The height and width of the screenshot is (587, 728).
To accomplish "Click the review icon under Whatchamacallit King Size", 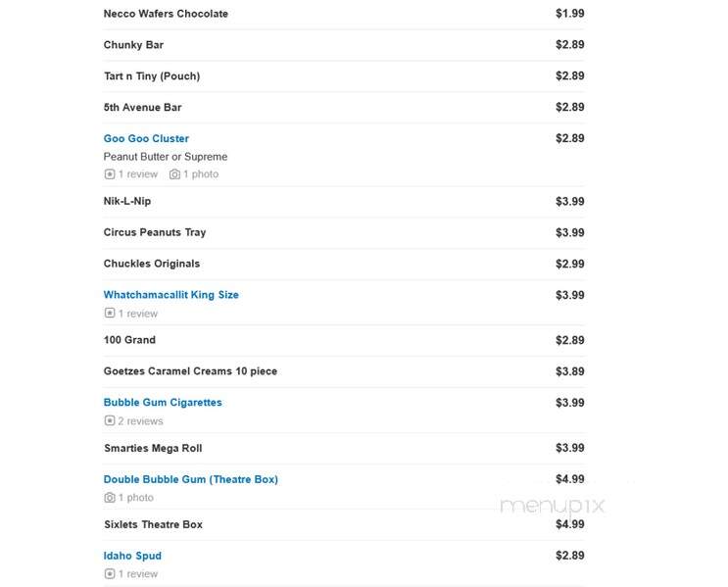I will (110, 313).
